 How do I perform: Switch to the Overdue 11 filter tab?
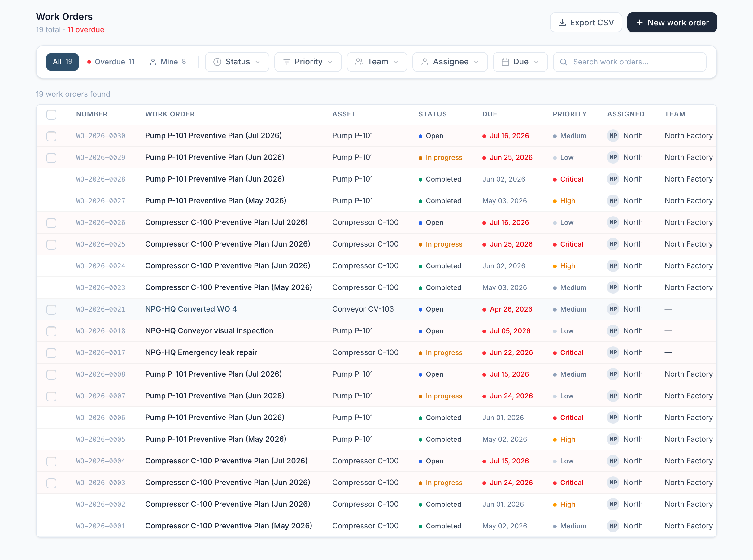(111, 62)
